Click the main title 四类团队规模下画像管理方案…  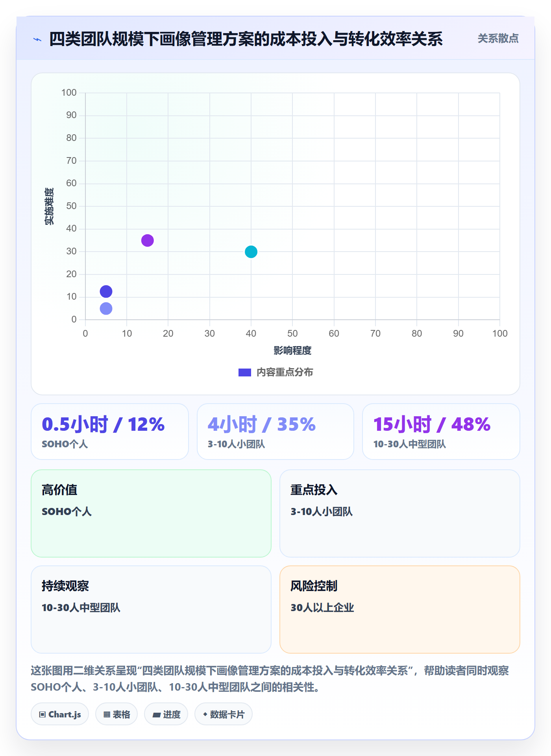tap(246, 39)
